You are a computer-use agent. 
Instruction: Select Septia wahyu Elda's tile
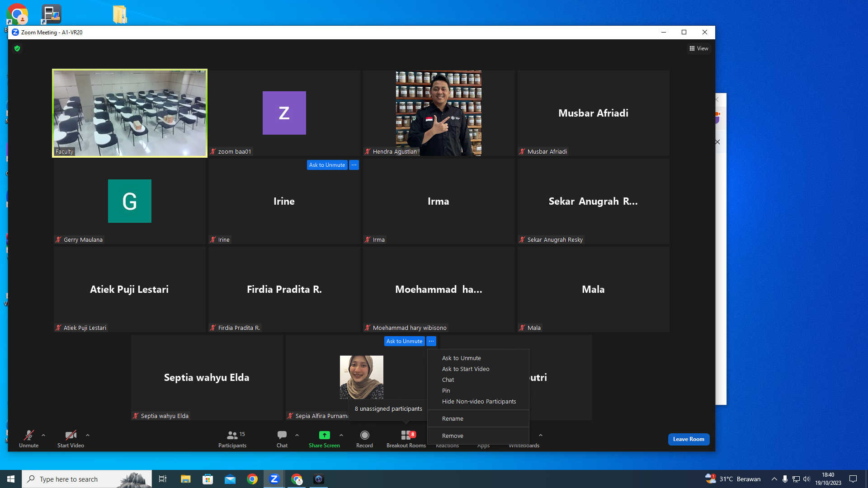tap(207, 377)
